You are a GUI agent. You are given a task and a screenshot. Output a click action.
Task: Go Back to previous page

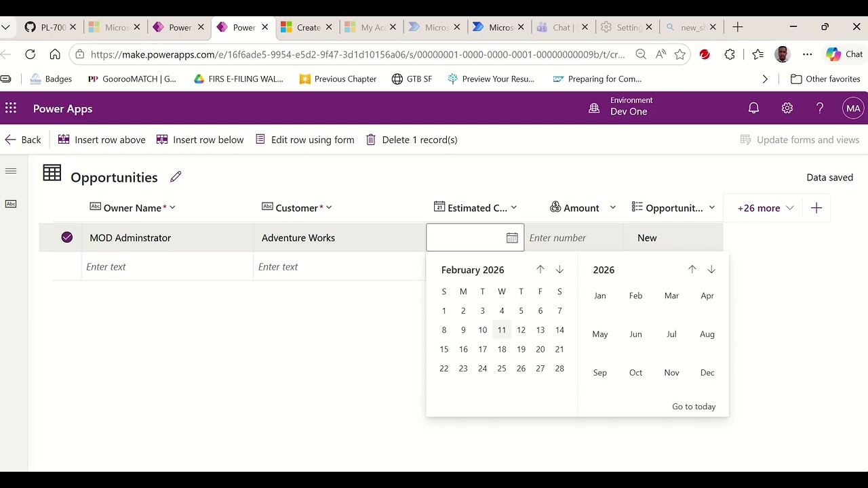click(x=23, y=140)
